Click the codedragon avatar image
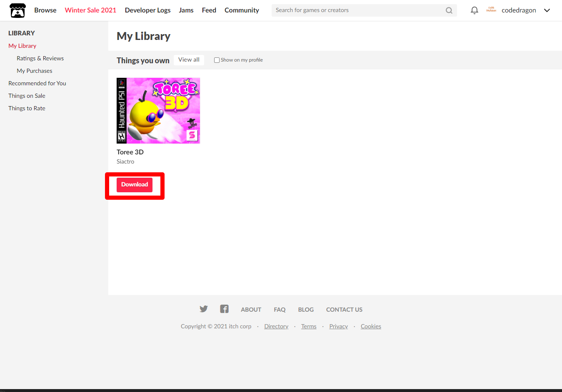The image size is (562, 392). tap(491, 10)
